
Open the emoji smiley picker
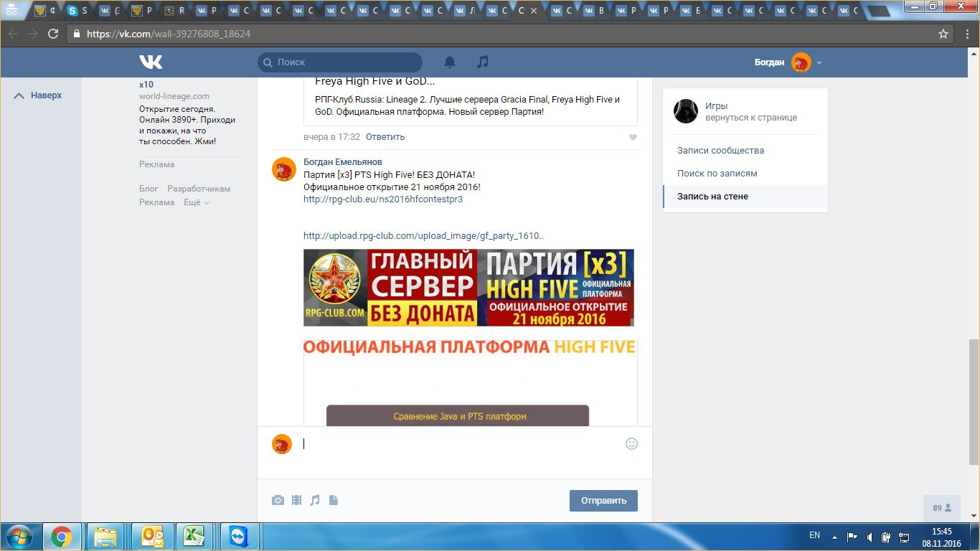631,443
